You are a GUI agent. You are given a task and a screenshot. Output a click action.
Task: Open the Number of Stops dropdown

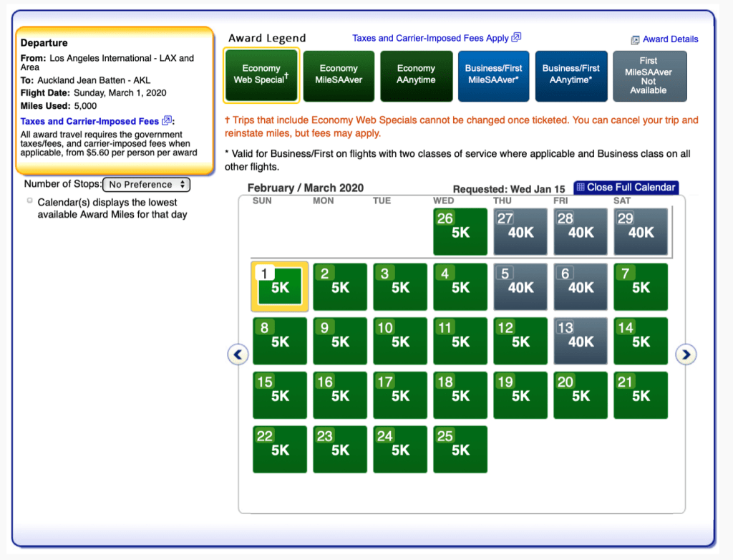(146, 185)
